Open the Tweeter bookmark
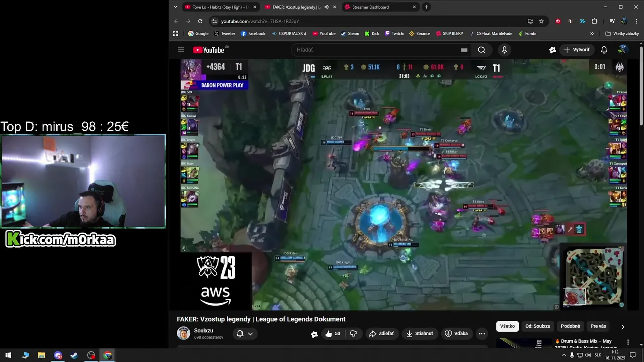 coord(224,34)
